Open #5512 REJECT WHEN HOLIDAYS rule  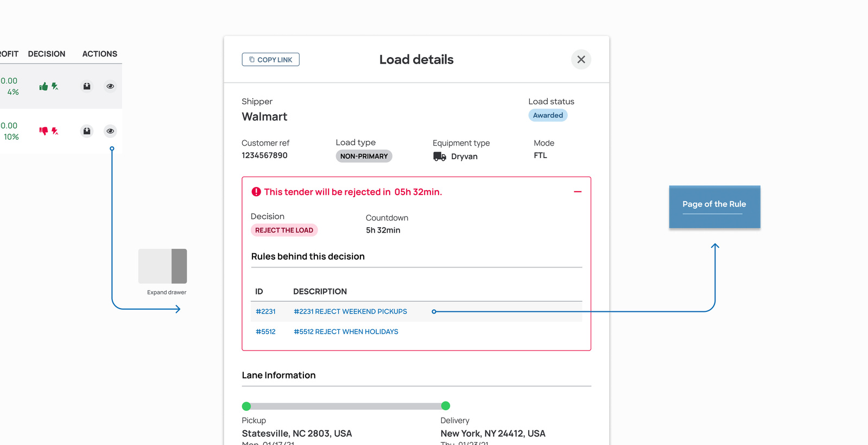(346, 332)
